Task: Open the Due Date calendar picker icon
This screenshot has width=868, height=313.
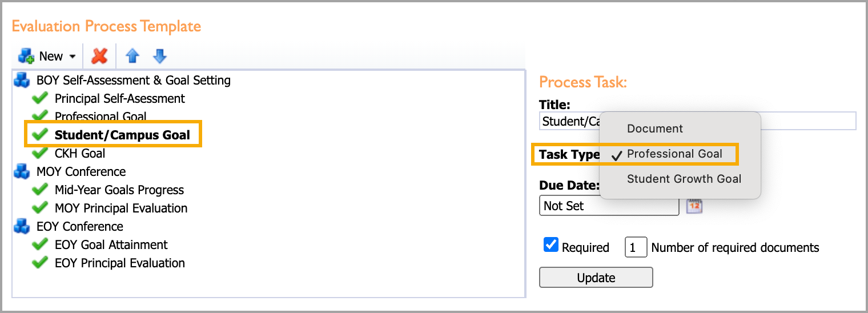Action: (x=694, y=206)
